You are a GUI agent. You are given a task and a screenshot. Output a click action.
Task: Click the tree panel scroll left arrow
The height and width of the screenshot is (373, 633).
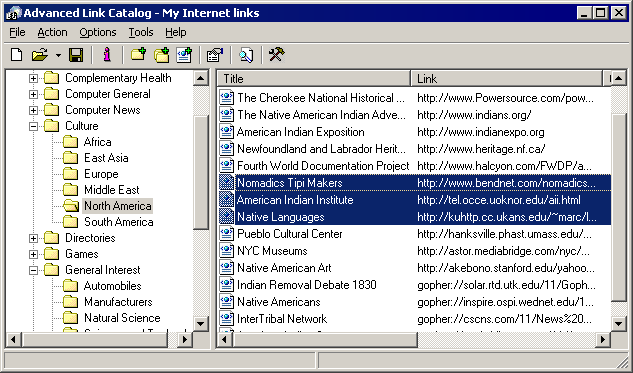(14, 339)
